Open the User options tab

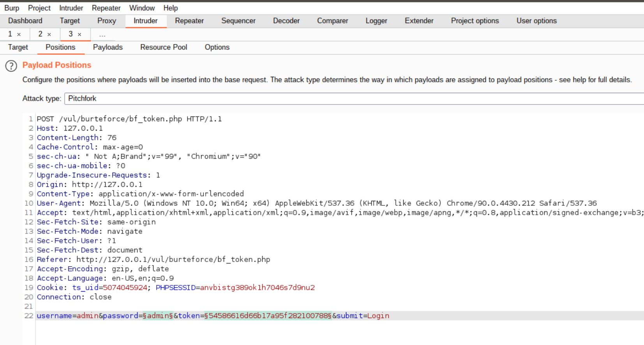point(536,21)
